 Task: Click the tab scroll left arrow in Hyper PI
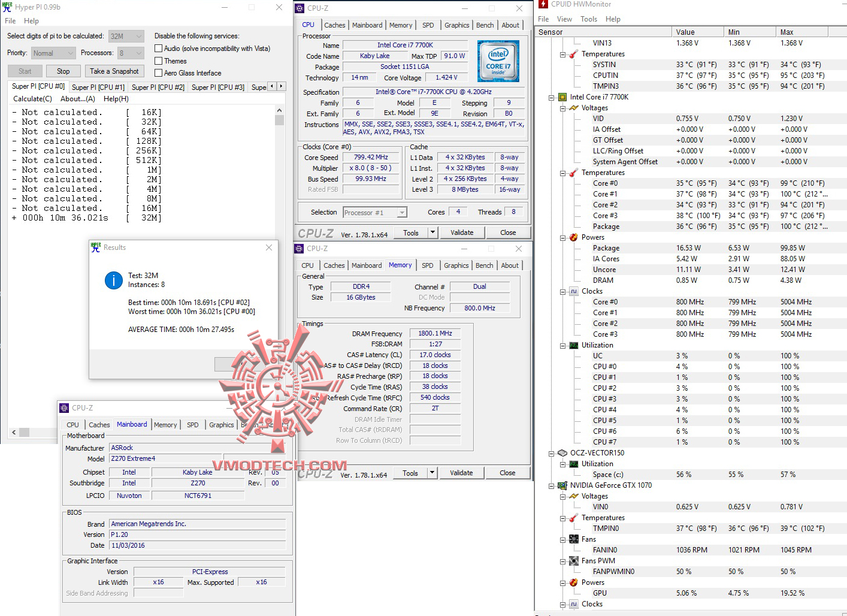[273, 86]
